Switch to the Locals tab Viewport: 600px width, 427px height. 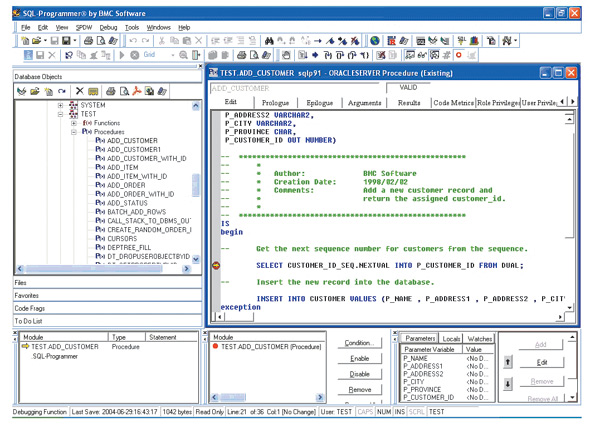(x=451, y=339)
